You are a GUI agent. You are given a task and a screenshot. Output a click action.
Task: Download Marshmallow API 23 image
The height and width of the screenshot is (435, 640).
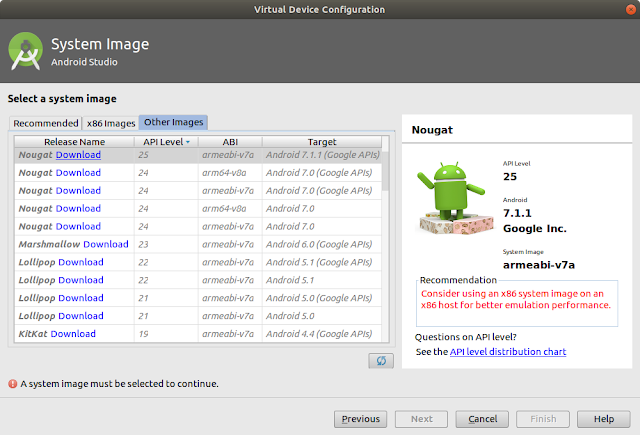106,244
